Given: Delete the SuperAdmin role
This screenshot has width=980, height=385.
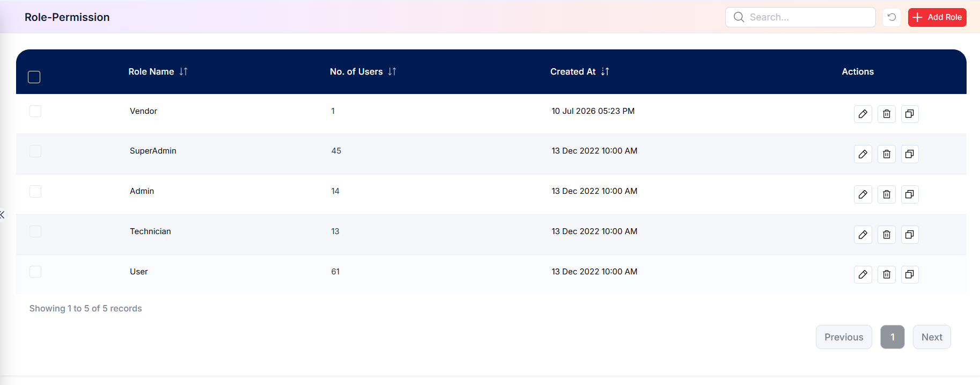Looking at the screenshot, I should (886, 154).
